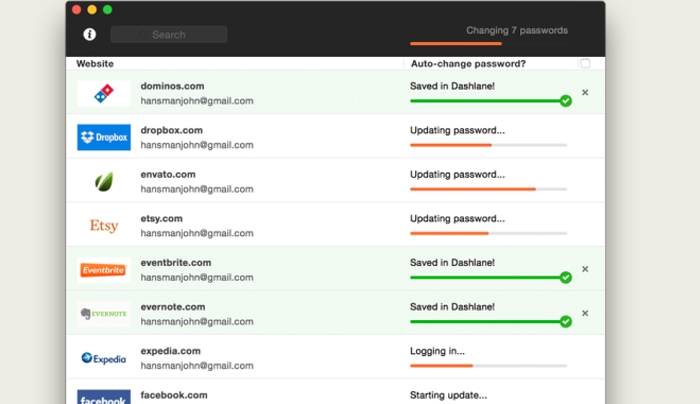Select the dropbox.com site name
Viewport: 700px width, 404px height.
click(x=171, y=130)
